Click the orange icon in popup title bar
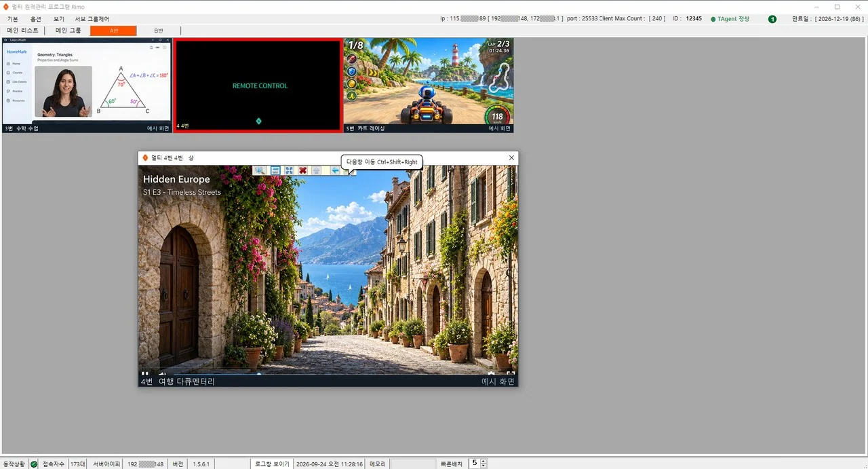This screenshot has width=868, height=469. click(144, 157)
